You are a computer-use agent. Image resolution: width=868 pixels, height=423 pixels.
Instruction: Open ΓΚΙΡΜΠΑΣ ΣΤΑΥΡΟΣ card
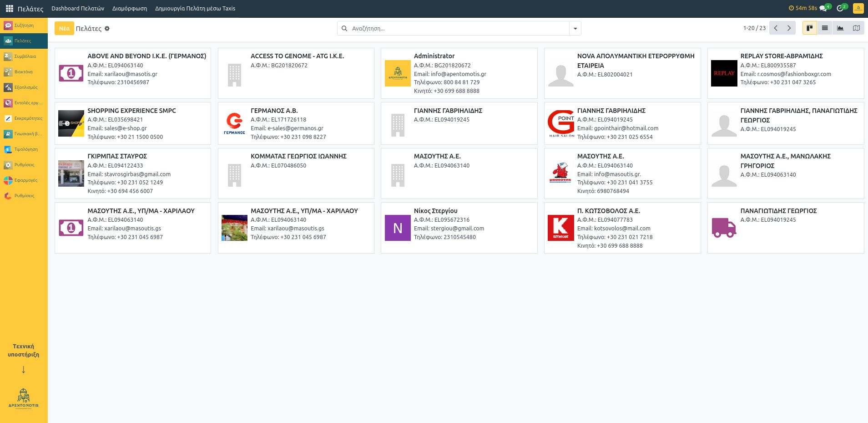tap(133, 173)
